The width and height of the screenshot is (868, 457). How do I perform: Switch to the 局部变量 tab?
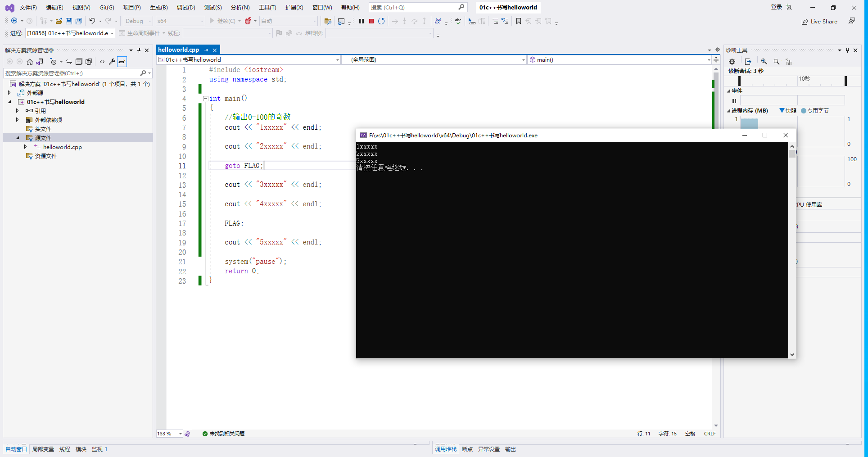43,449
